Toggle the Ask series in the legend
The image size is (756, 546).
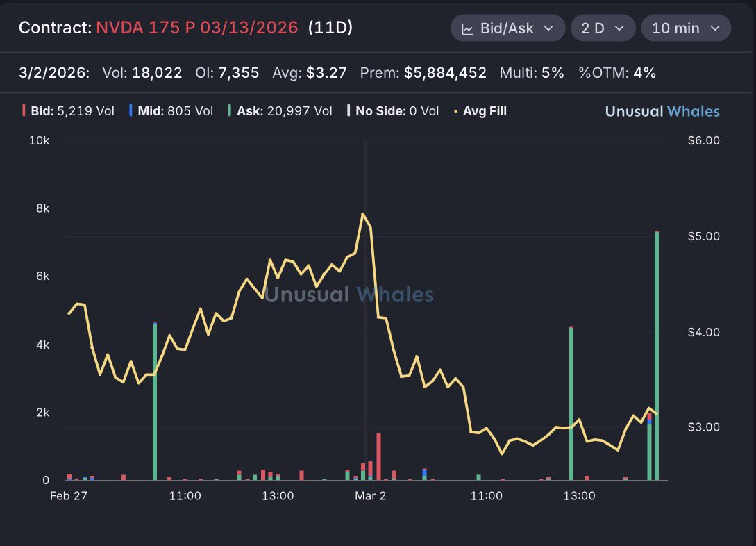[x=280, y=111]
